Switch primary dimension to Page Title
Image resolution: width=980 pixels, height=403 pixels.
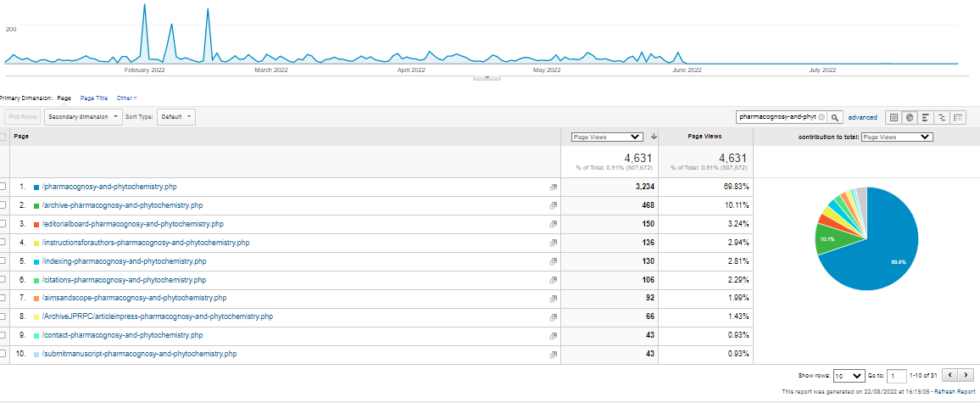tap(94, 98)
